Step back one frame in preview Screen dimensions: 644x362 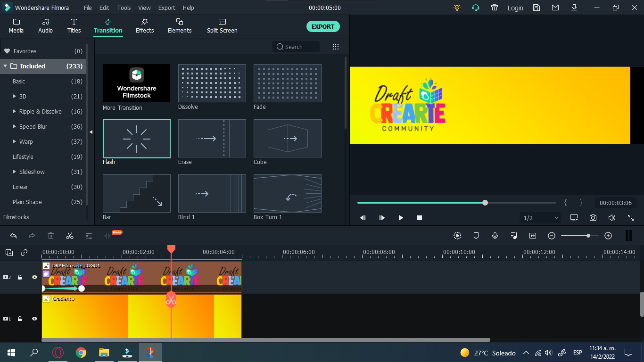click(x=363, y=218)
